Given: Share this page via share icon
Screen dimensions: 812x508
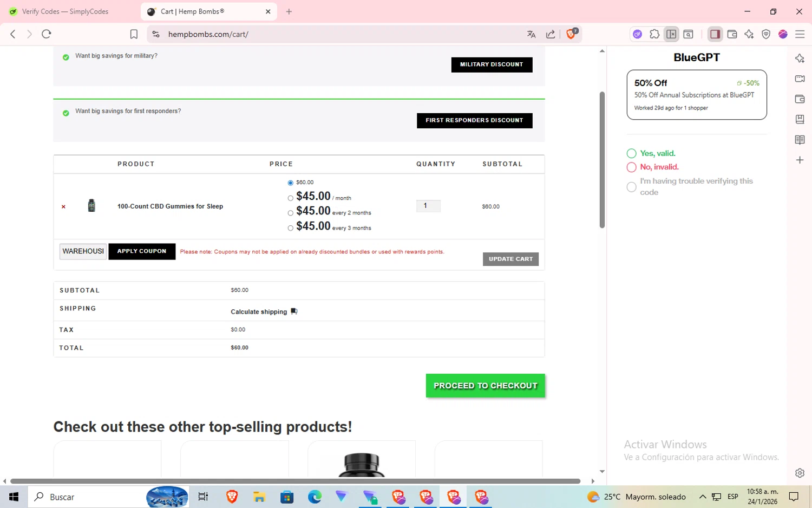Looking at the screenshot, I should coord(551,34).
